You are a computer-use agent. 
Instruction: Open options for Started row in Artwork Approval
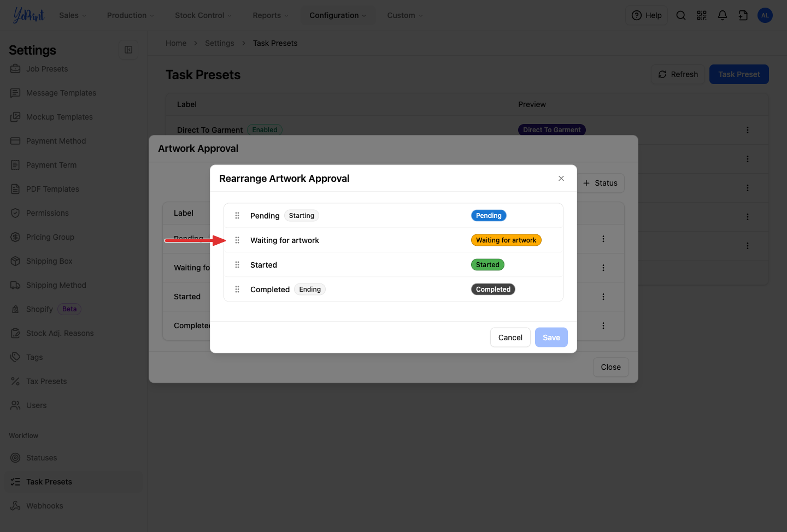point(603,297)
